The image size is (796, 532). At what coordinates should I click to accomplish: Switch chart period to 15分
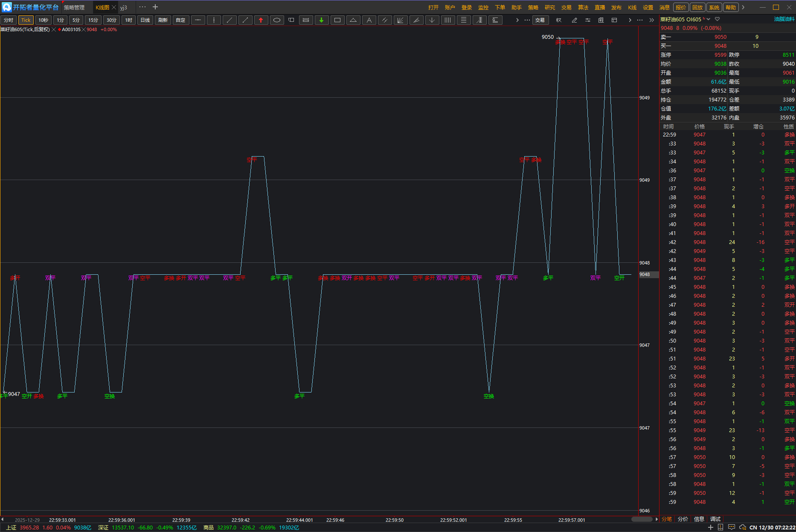(x=93, y=20)
